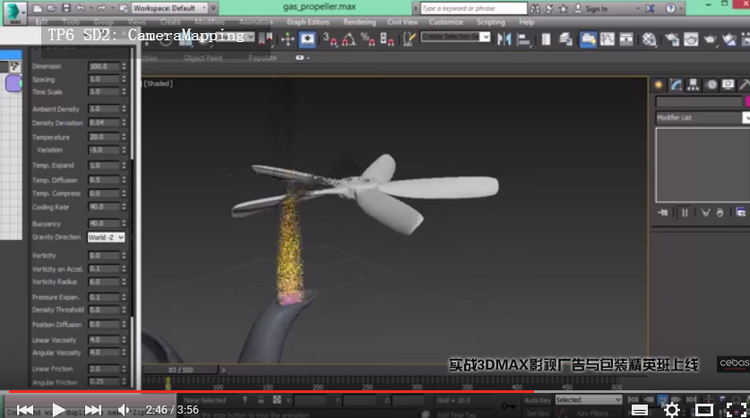Open the Rendered Frame Window icon
The height and width of the screenshot is (418, 750).
point(691,39)
